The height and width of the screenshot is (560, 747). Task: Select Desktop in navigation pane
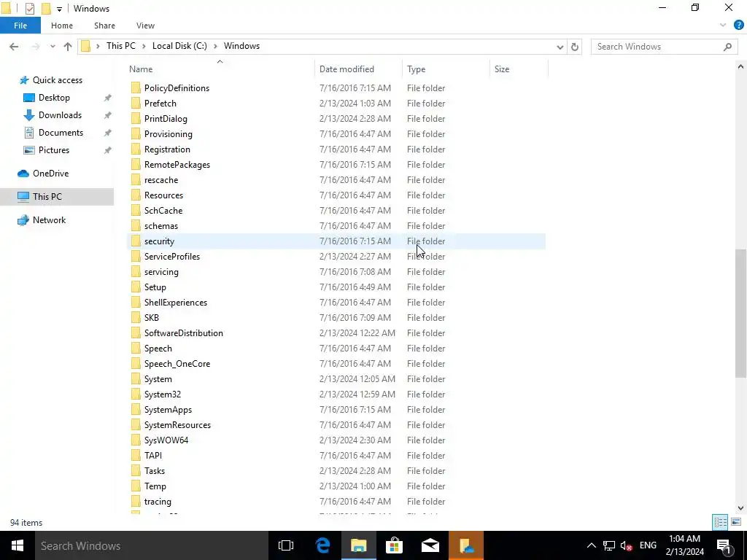54,98
